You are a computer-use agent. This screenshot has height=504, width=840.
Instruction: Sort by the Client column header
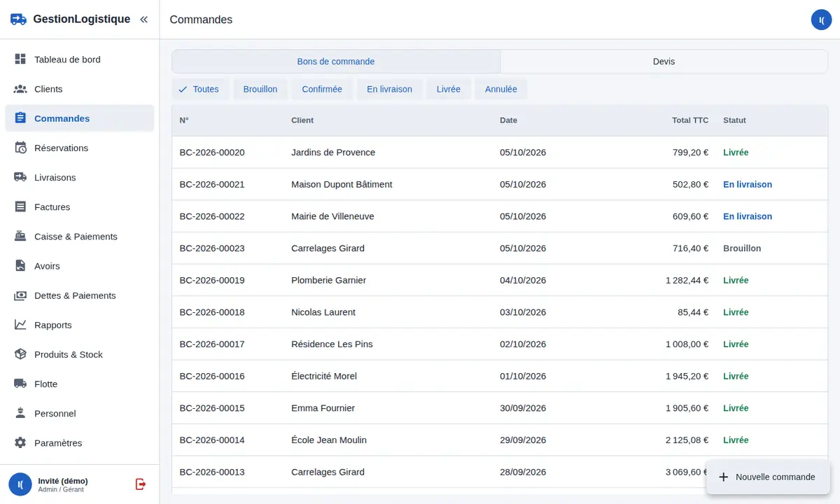coord(302,120)
